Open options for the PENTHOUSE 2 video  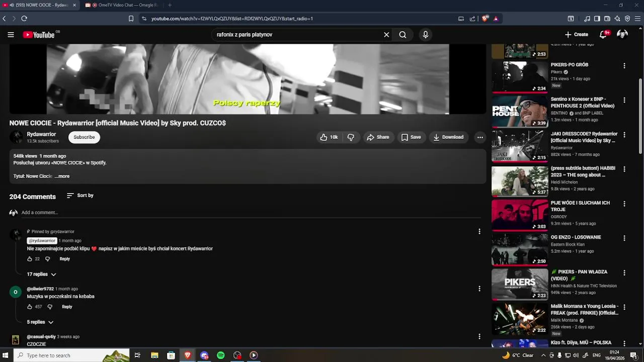[x=624, y=100]
